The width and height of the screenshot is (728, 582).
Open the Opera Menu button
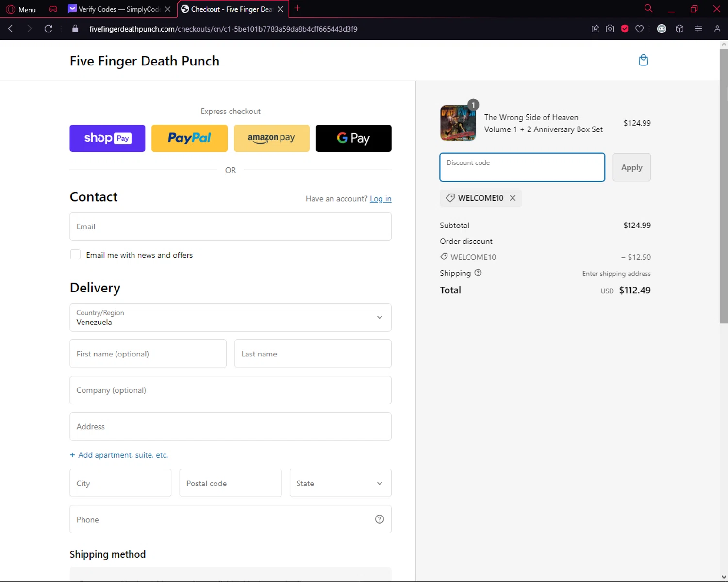21,9
